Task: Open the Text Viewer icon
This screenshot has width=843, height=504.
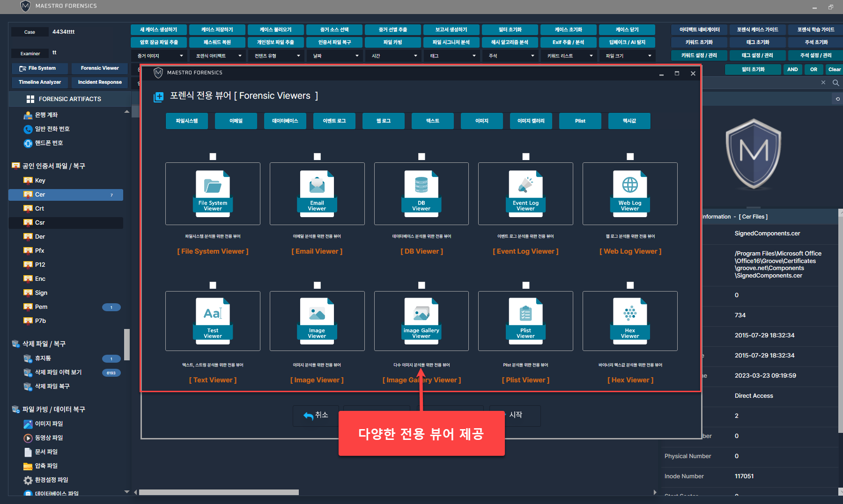Action: click(x=213, y=321)
